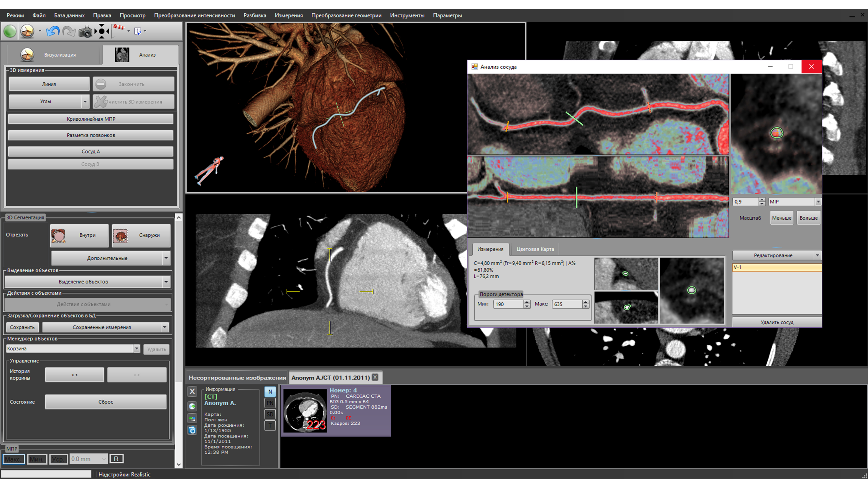
Task: Click the green round status button
Action: [x=10, y=31]
